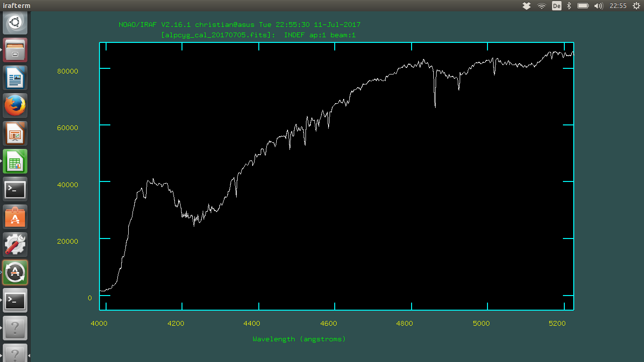Click the Dropbox indicator in top panel
This screenshot has width=644, height=362.
(527, 6)
